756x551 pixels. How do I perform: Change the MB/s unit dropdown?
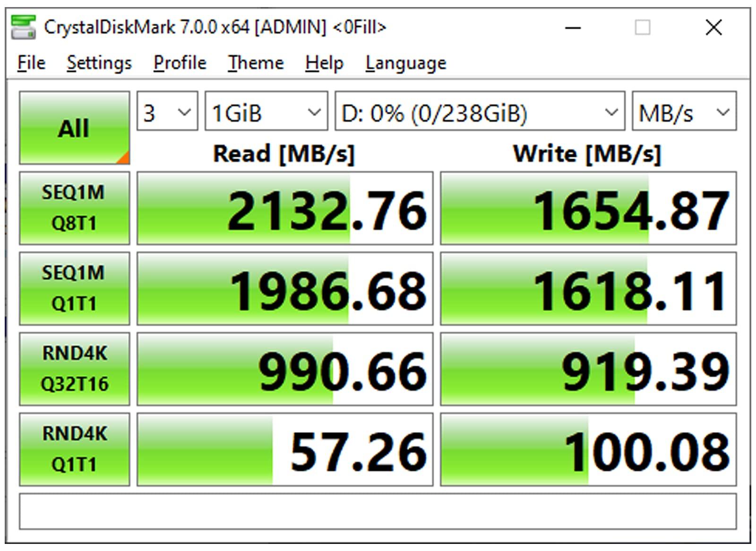coord(684,112)
